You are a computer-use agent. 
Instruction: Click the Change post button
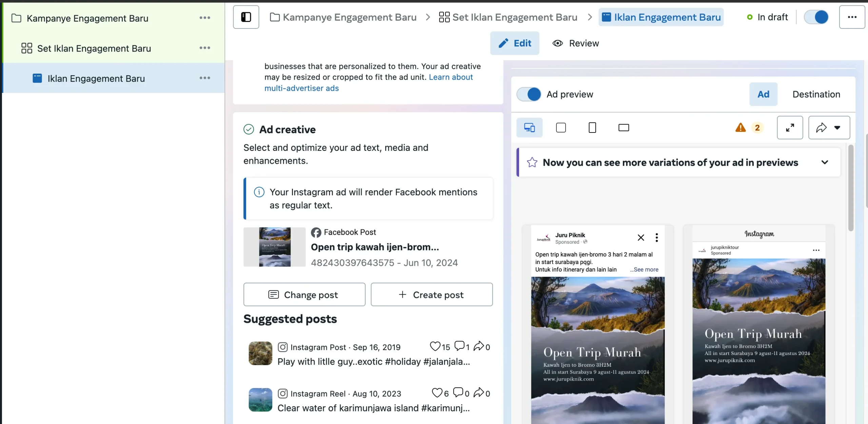pyautogui.click(x=304, y=295)
